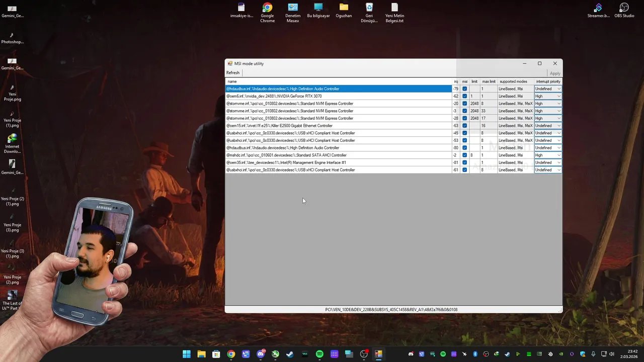Toggle msi checkbox for irq -3 NVM controller
This screenshot has height=362, width=644.
[x=464, y=111]
